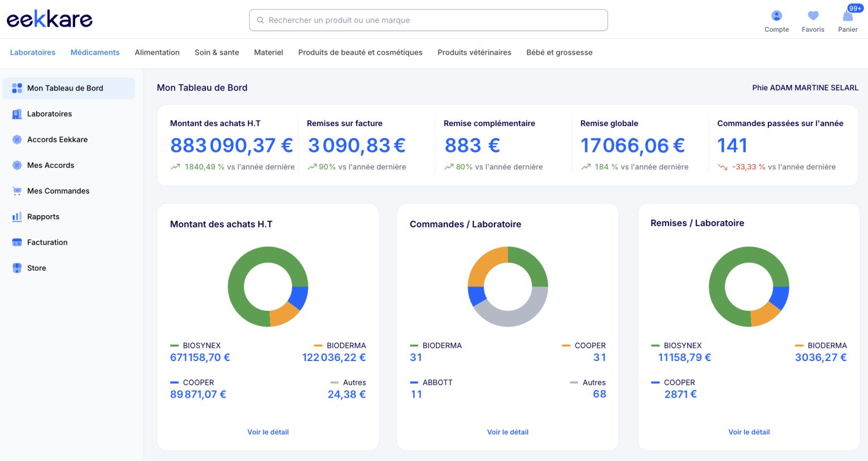Open the Panier cart icon

[x=848, y=16]
